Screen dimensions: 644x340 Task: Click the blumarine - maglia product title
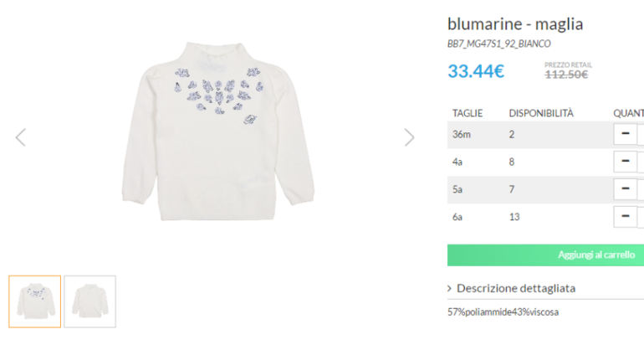click(515, 23)
